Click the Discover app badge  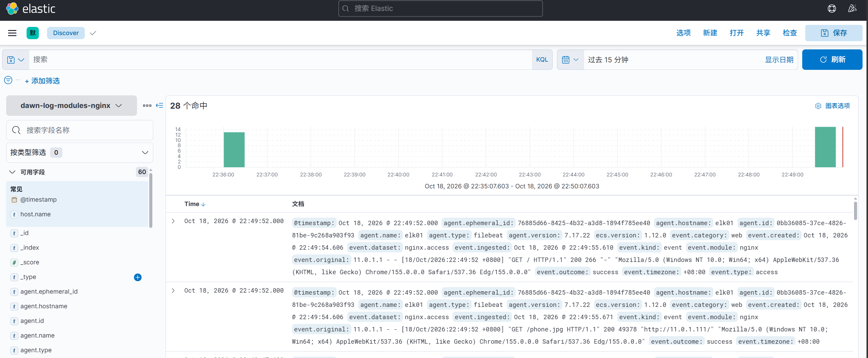66,33
